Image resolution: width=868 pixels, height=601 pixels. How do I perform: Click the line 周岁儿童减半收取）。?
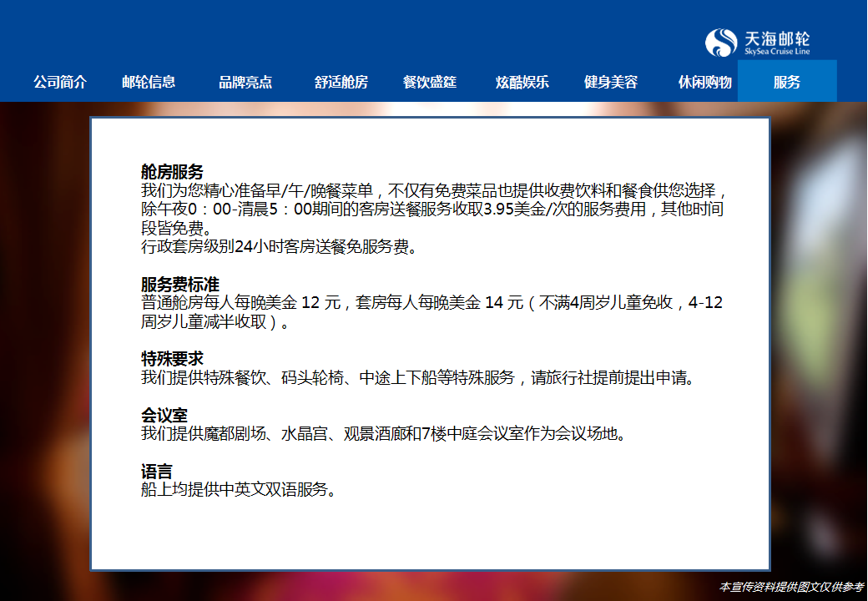[x=215, y=321]
